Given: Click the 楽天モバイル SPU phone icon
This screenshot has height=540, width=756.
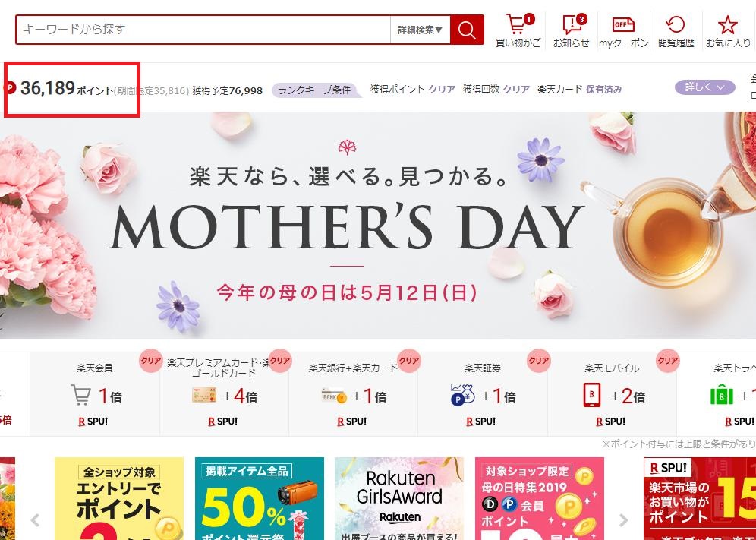Looking at the screenshot, I should pyautogui.click(x=592, y=395).
